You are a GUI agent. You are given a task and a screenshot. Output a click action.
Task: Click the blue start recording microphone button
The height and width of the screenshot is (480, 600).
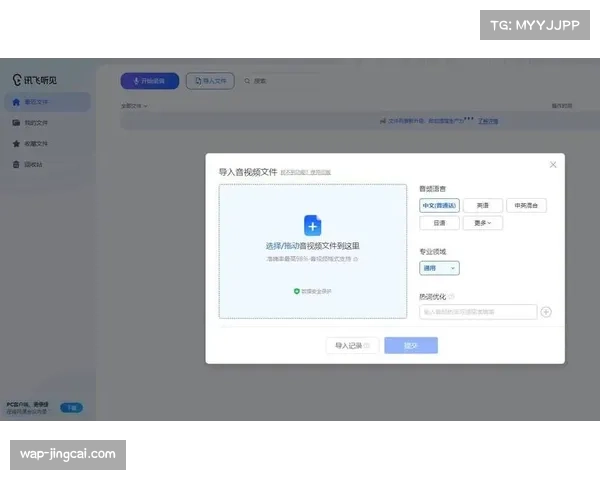pos(150,81)
